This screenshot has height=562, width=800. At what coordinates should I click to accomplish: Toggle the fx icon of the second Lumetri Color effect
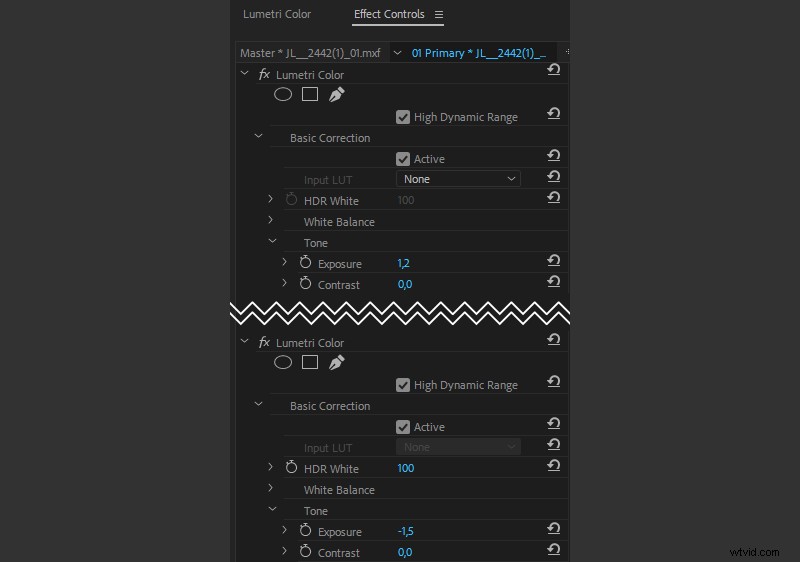click(264, 342)
